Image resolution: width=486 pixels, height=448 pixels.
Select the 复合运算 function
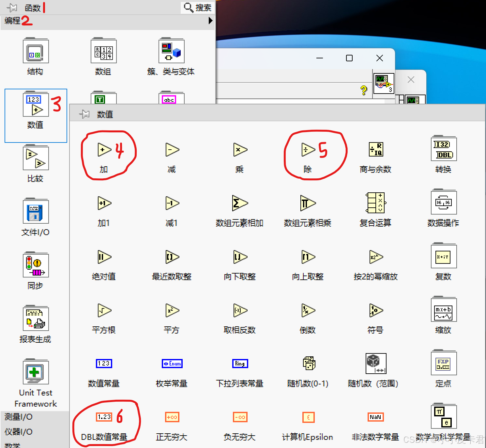tap(376, 203)
